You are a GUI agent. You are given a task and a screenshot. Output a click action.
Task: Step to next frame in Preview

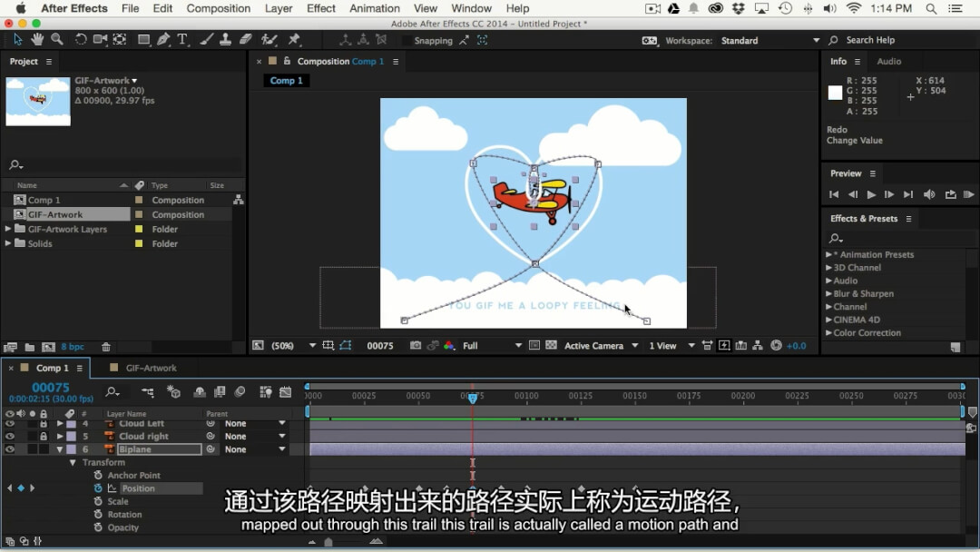click(888, 194)
